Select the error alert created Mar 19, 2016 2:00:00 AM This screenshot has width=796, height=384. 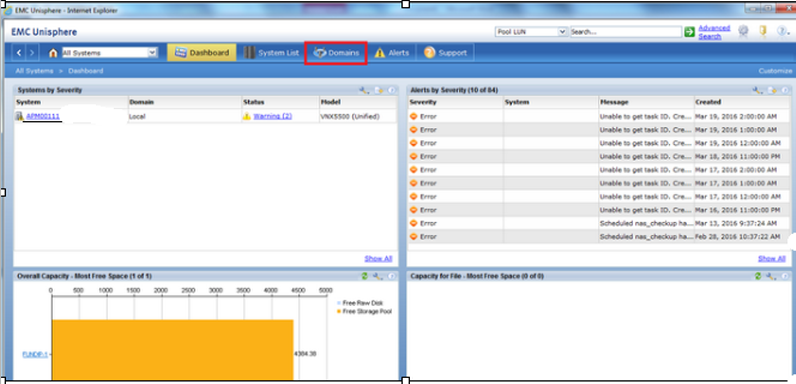pos(599,116)
